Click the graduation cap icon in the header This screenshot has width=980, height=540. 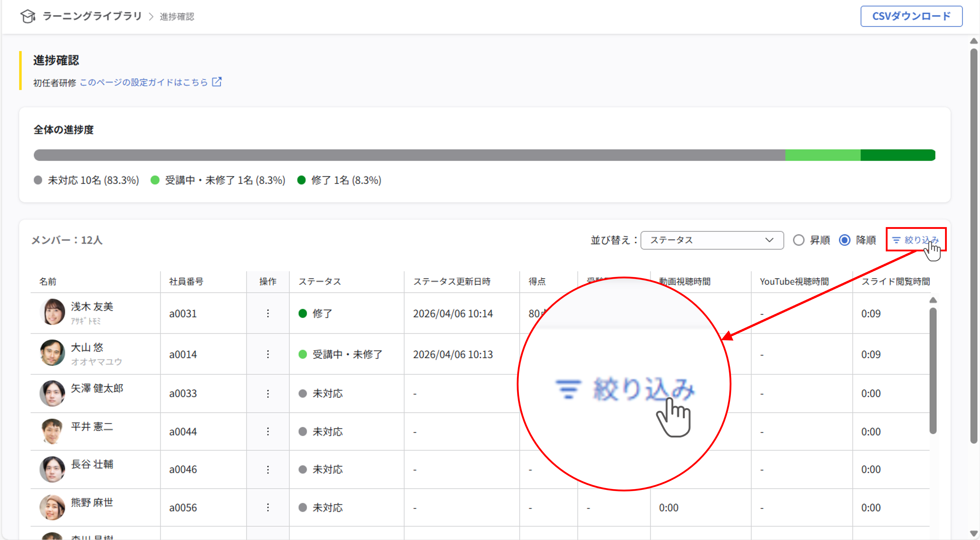point(28,16)
